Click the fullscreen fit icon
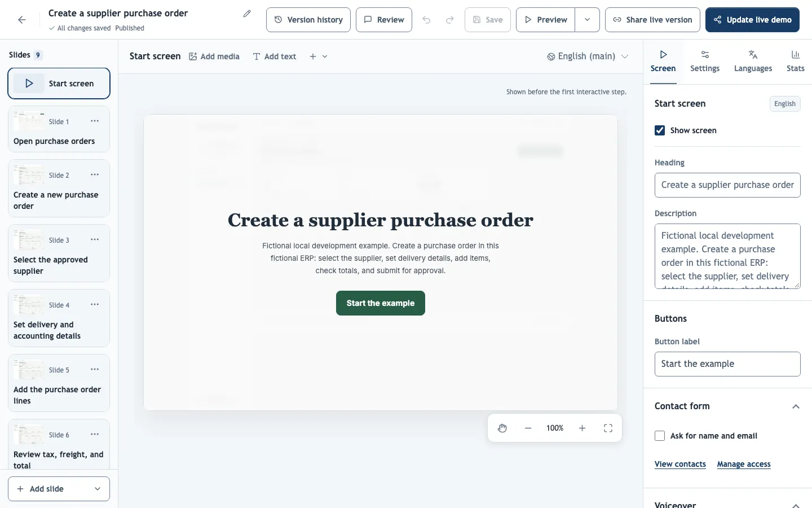This screenshot has height=508, width=812. pyautogui.click(x=608, y=428)
